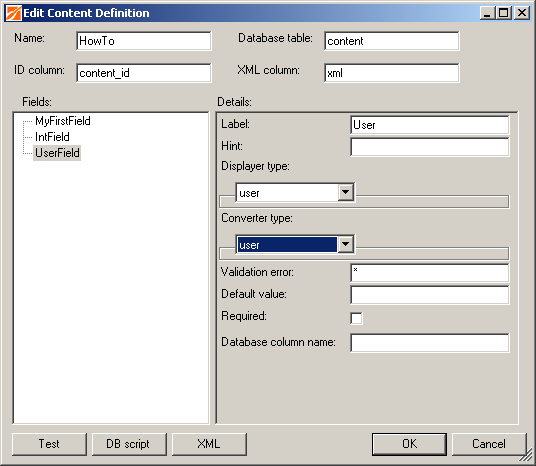Focus the Name field containing HowTo

pos(144,41)
